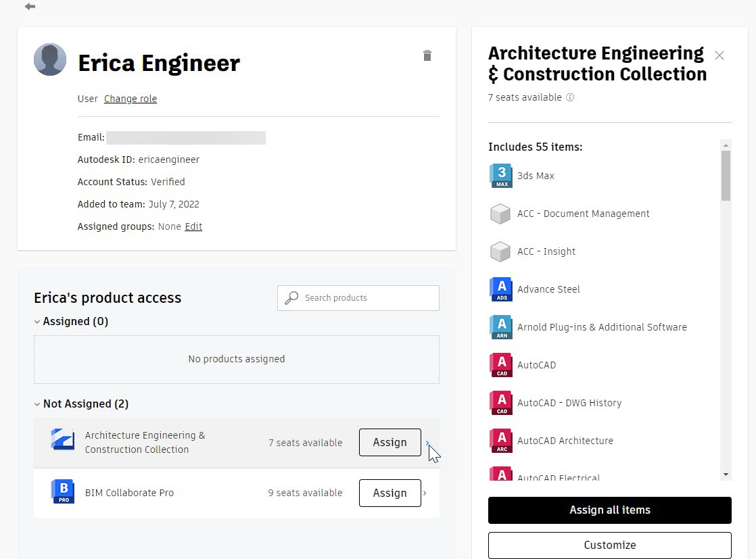The image size is (756, 559).
Task: Click the AutoCAD - DWG History icon
Action: click(x=501, y=403)
